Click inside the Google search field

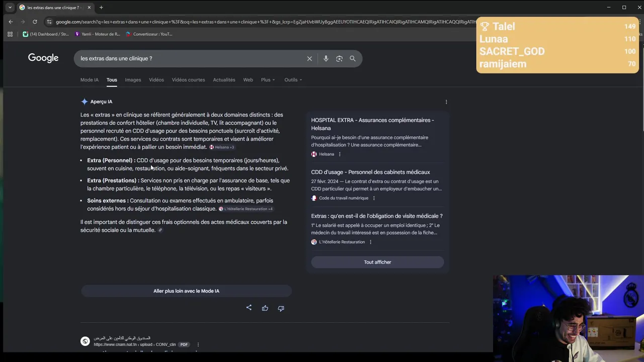(x=191, y=59)
